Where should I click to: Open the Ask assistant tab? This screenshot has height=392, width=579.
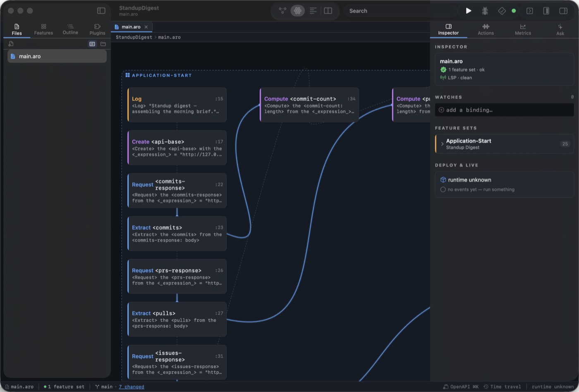[560, 29]
